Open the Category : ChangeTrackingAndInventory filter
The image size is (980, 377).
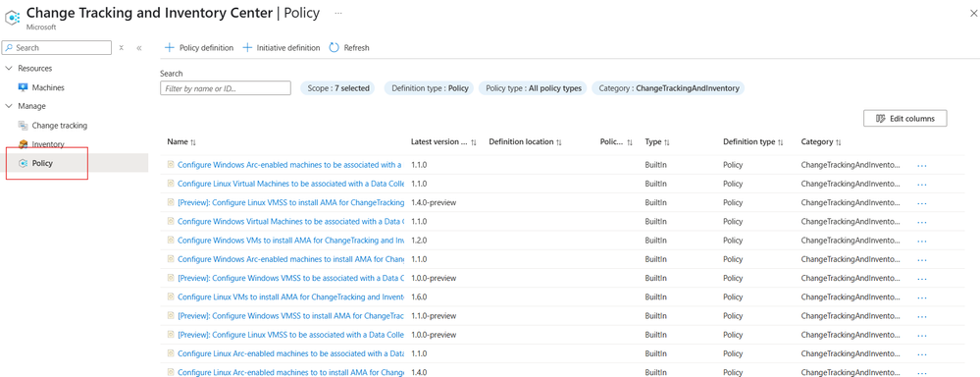[668, 88]
